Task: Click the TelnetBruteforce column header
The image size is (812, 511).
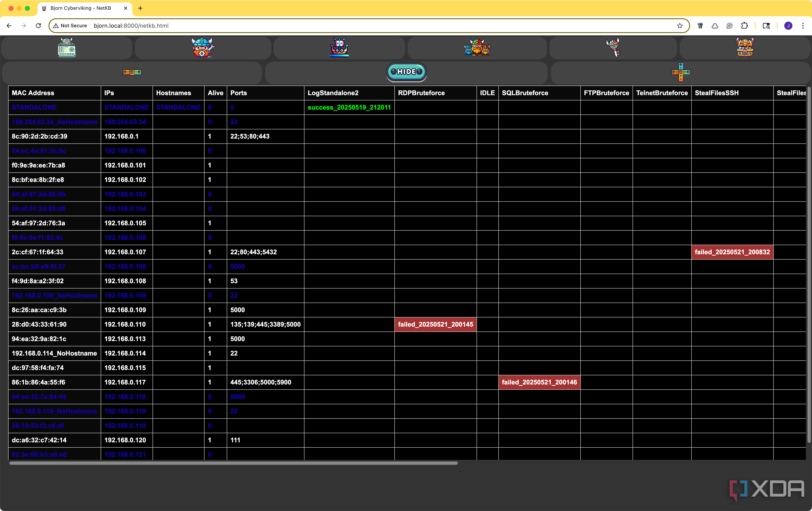Action: [x=662, y=93]
